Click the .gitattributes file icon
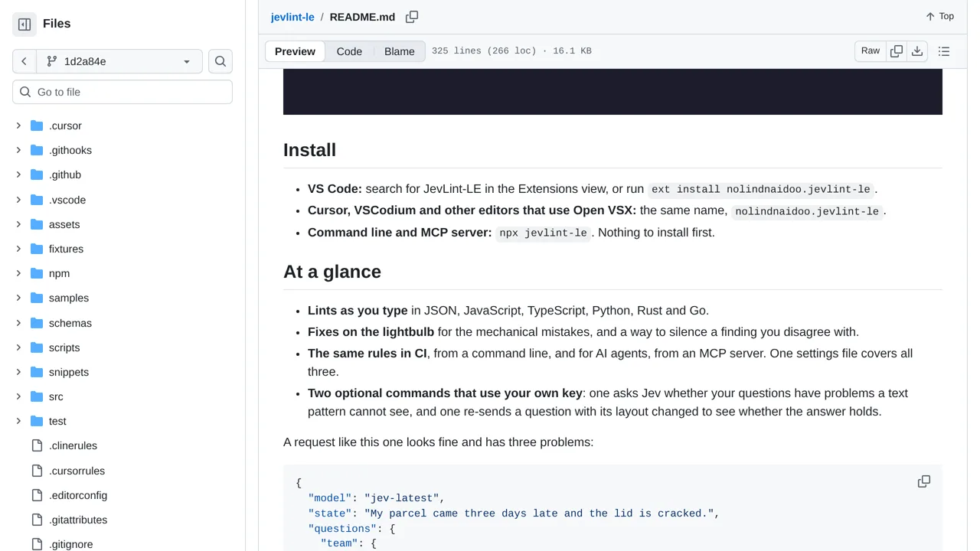 (37, 520)
